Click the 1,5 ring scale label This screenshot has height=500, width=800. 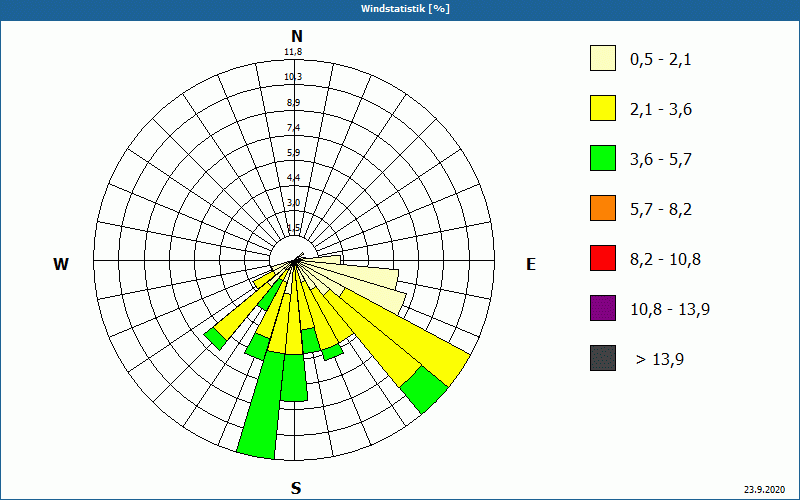click(293, 228)
